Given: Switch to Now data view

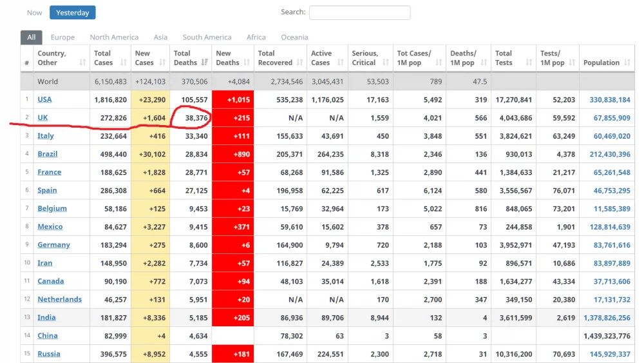Looking at the screenshot, I should pyautogui.click(x=35, y=13).
